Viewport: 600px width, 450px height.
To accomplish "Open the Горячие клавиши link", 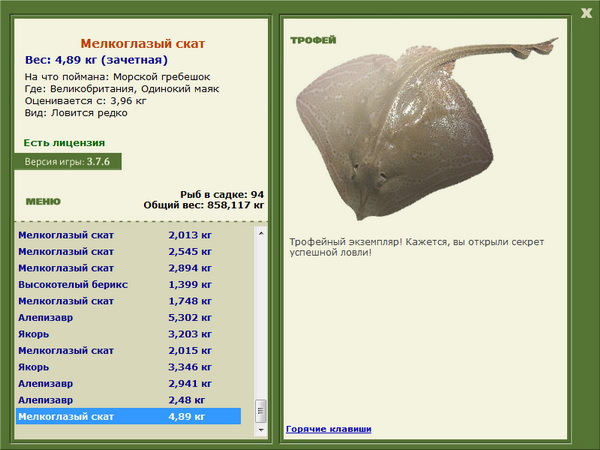I will [329, 429].
